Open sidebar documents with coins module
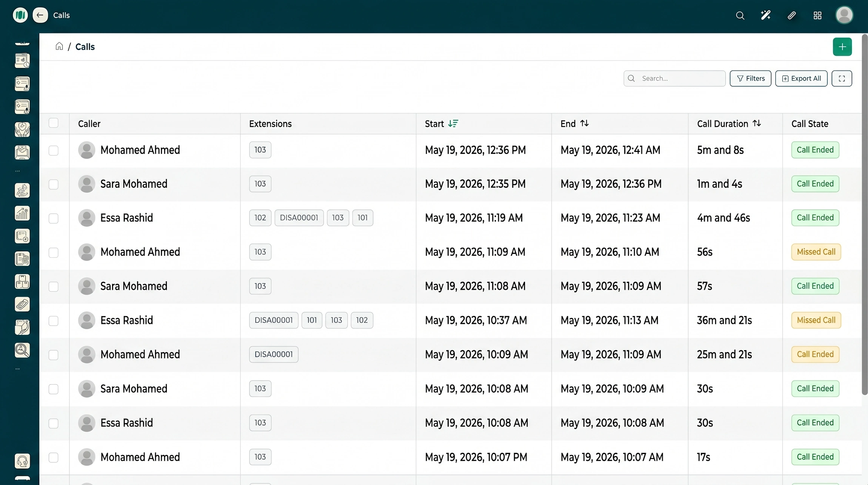 pos(22,259)
